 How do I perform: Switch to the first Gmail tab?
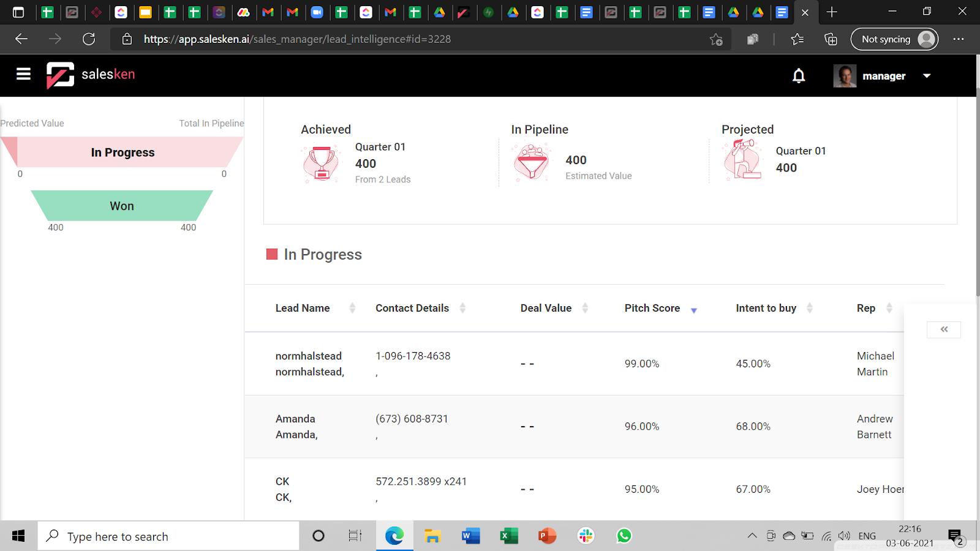coord(268,12)
